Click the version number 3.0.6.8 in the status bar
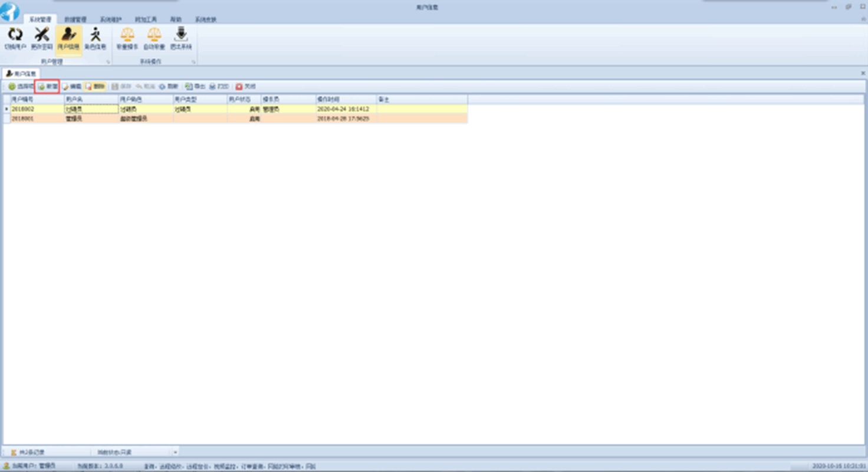Screen dimensions: 868x472 tap(114, 466)
